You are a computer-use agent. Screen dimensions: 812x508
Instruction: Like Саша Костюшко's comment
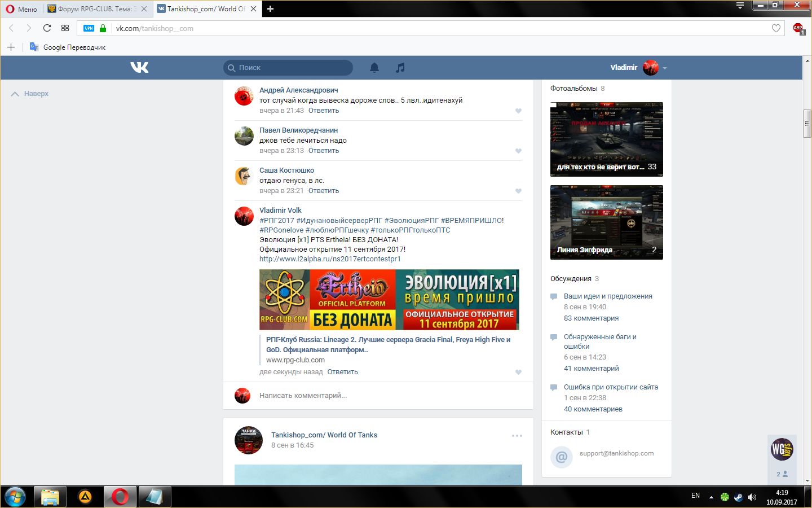coord(518,191)
